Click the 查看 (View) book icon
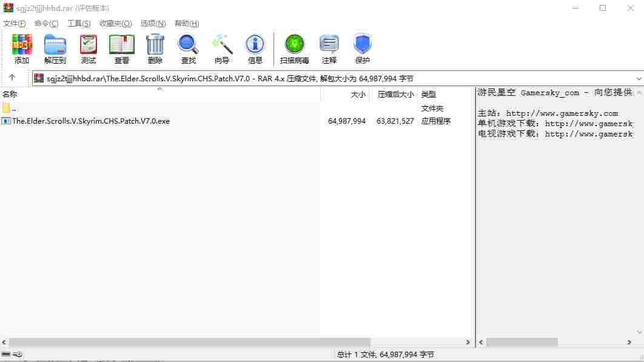Viewport: 644px width, 362px height. point(121,44)
